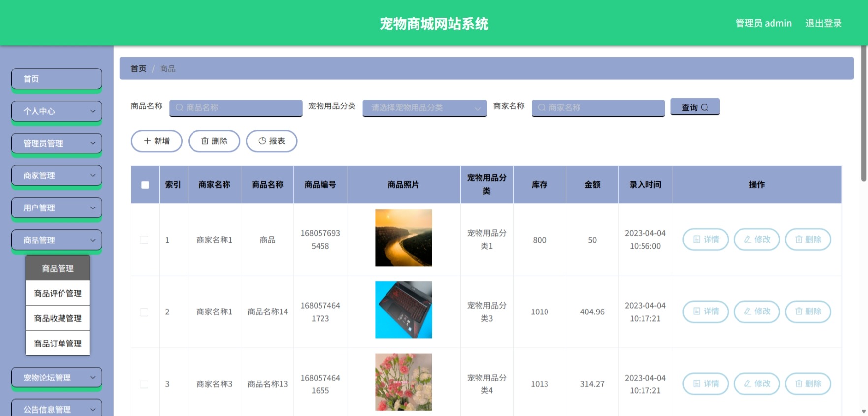Check the checkbox for row index 2
The height and width of the screenshot is (416, 868).
tap(144, 312)
